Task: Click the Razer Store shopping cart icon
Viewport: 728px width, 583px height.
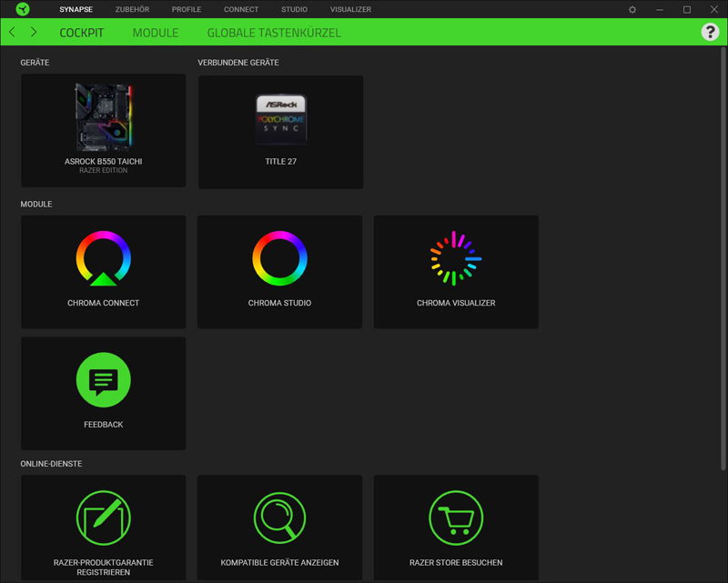Action: (x=456, y=518)
